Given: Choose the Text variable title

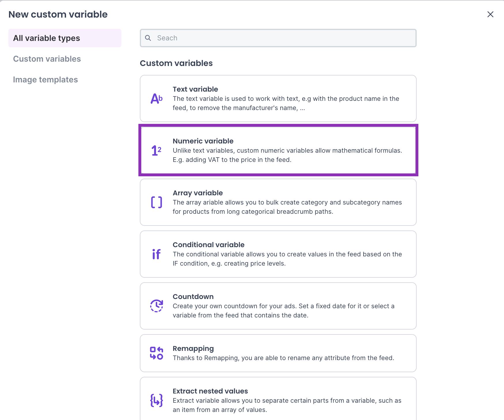Looking at the screenshot, I should pos(195,89).
